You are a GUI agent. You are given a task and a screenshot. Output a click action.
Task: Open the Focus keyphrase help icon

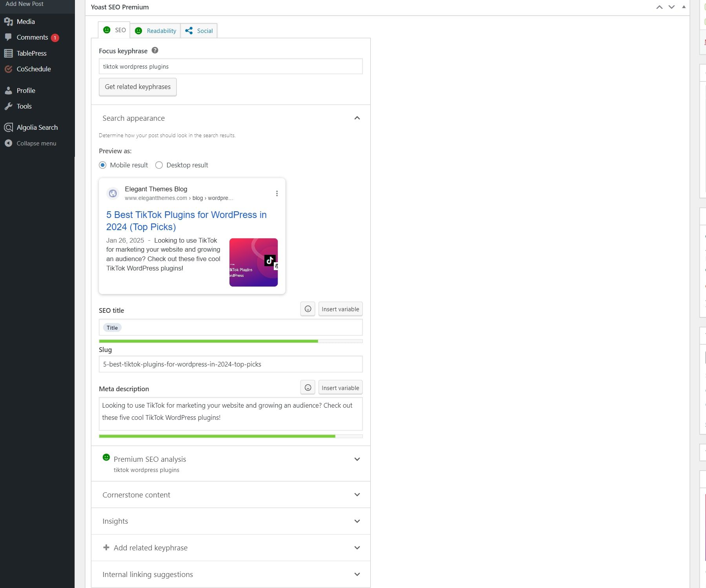click(155, 50)
